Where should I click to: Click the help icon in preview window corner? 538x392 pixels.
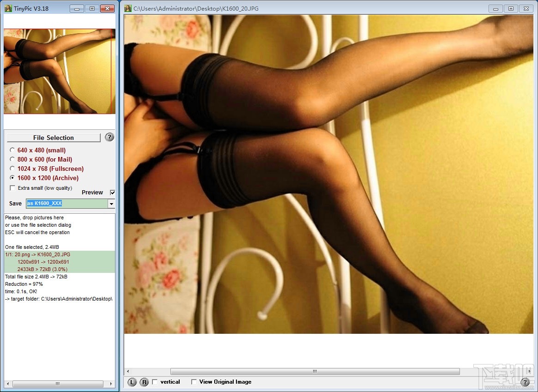525,382
